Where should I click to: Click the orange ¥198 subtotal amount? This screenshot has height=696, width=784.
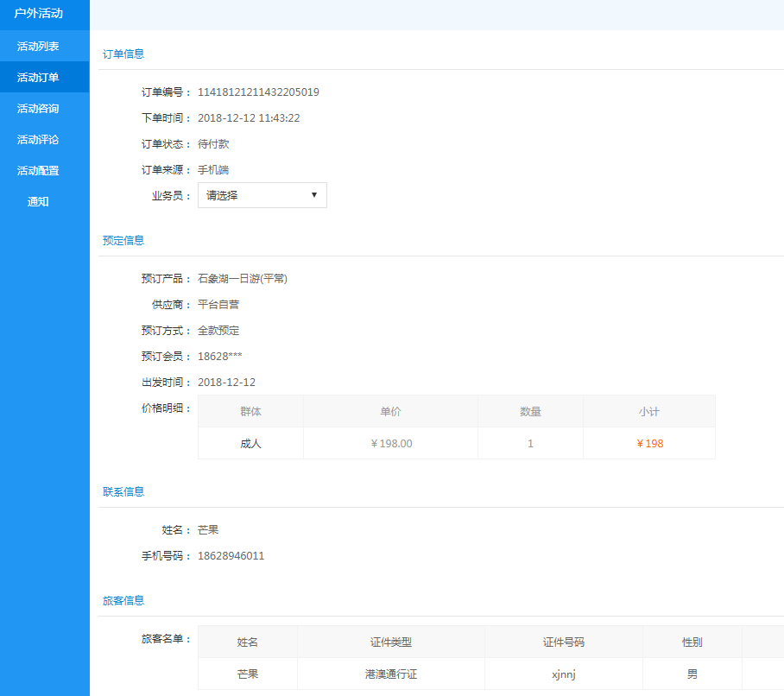(649, 444)
